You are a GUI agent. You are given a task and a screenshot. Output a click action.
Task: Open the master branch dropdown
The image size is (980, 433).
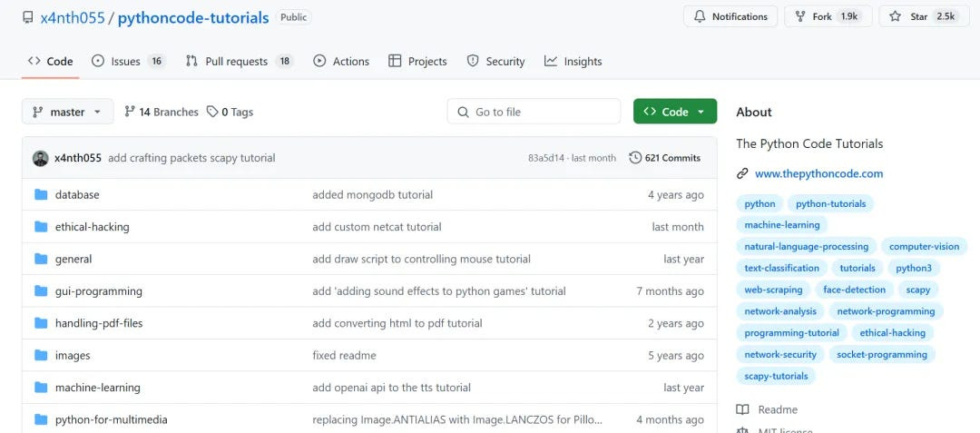[x=67, y=112]
